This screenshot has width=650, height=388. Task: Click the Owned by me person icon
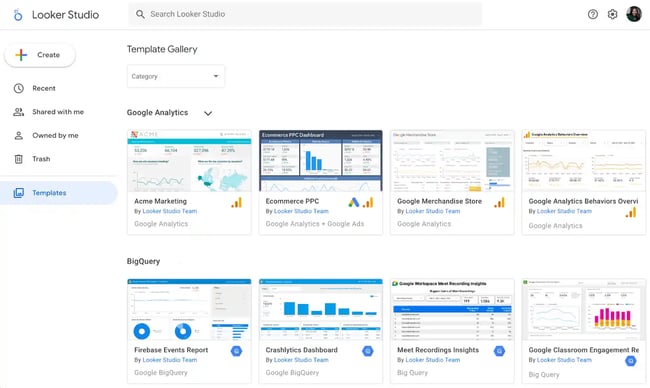[19, 136]
